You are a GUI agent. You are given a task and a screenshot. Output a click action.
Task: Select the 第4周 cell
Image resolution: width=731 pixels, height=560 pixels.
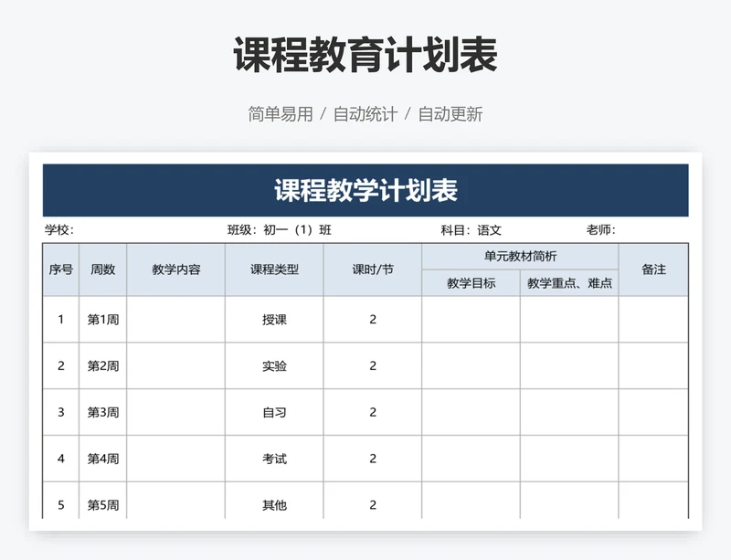pos(103,459)
